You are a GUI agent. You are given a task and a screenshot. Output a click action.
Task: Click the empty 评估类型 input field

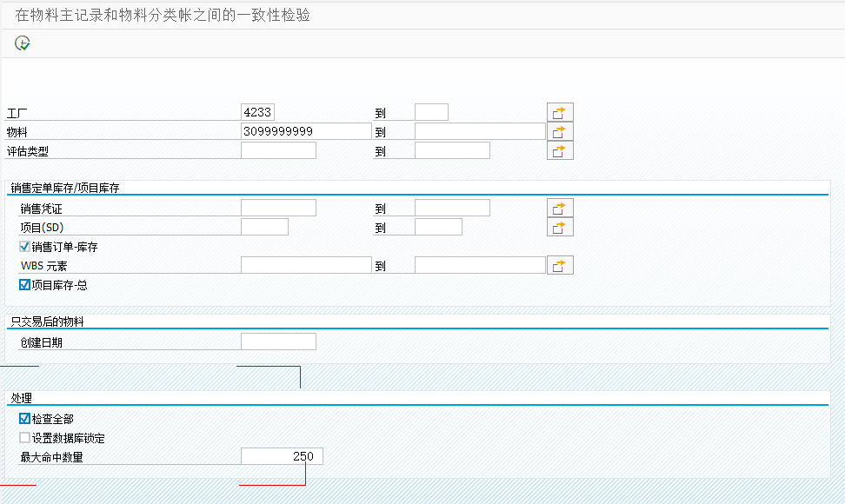tap(278, 149)
